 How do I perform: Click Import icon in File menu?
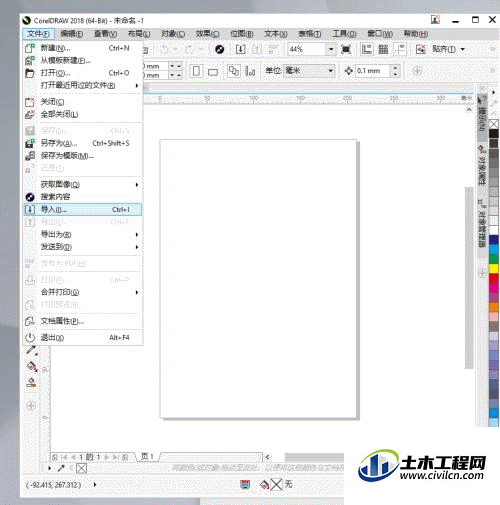[x=30, y=210]
